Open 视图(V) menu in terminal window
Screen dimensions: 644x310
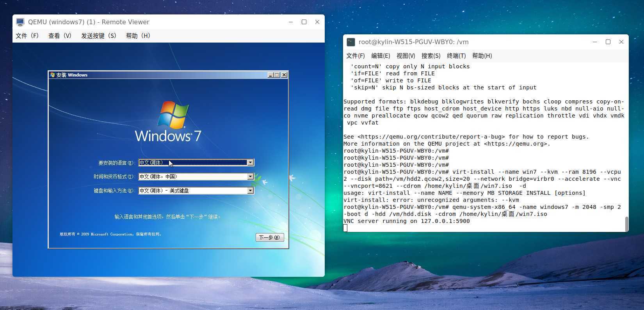[x=406, y=56]
